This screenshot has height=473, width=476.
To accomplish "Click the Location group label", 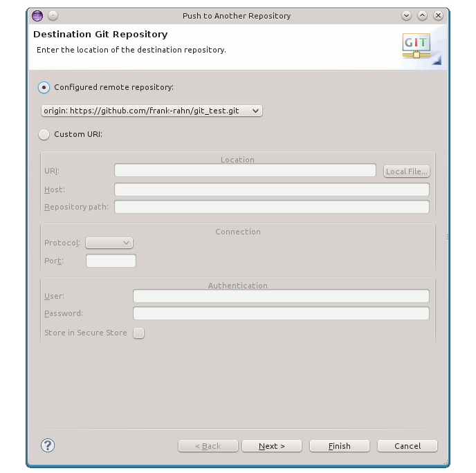I will [x=237, y=160].
